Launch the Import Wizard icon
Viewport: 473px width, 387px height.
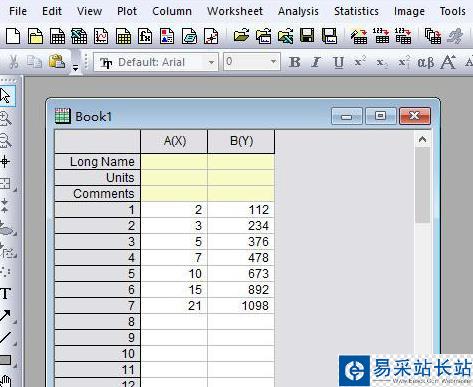click(x=359, y=36)
